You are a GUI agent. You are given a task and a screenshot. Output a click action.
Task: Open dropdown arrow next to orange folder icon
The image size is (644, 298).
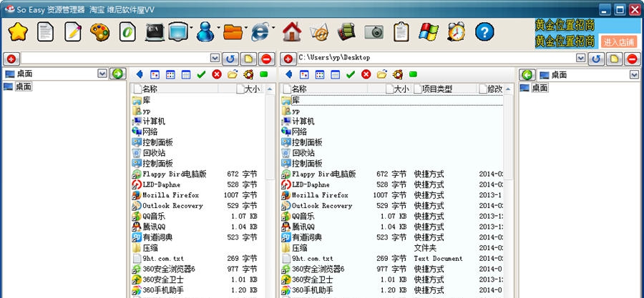[x=246, y=28]
